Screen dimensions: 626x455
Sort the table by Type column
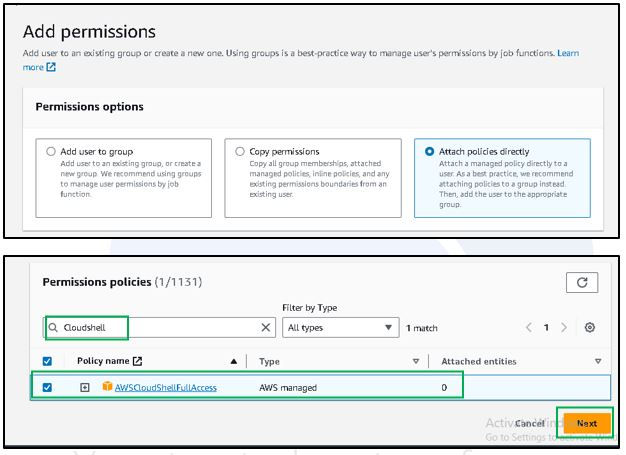[x=416, y=362]
